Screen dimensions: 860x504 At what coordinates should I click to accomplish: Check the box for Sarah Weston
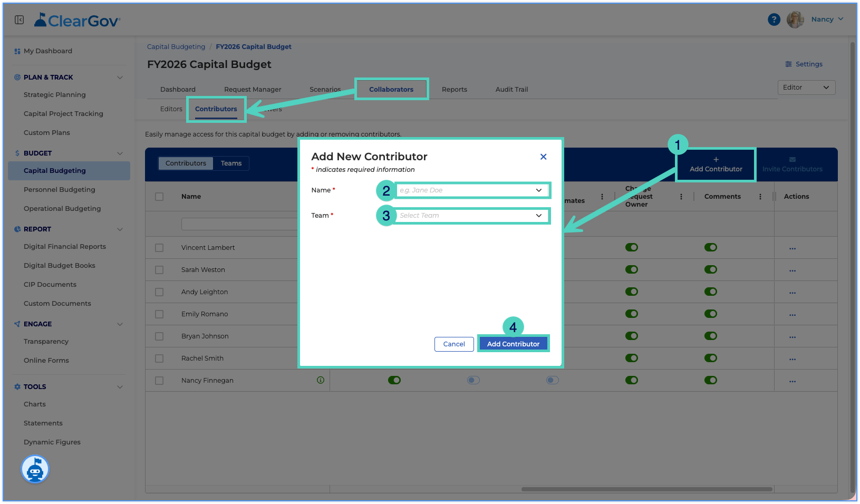coord(159,270)
